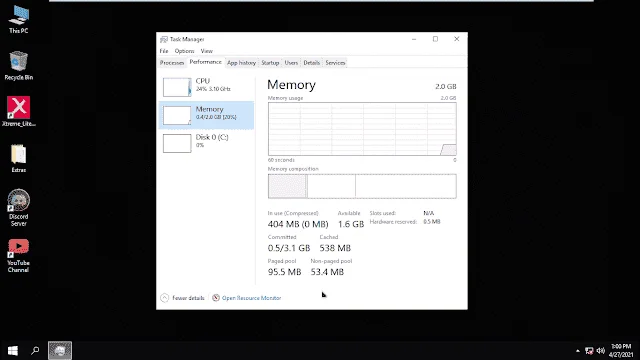Screen dimensions: 640x360
Task: Open the Recycle Bin icon
Action: (x=18, y=65)
